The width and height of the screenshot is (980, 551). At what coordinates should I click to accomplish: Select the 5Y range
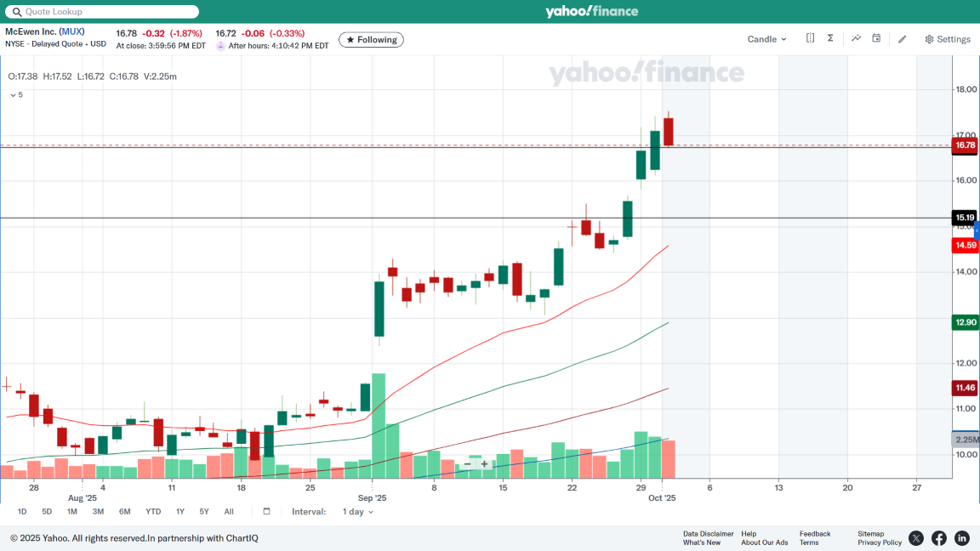[x=204, y=512]
